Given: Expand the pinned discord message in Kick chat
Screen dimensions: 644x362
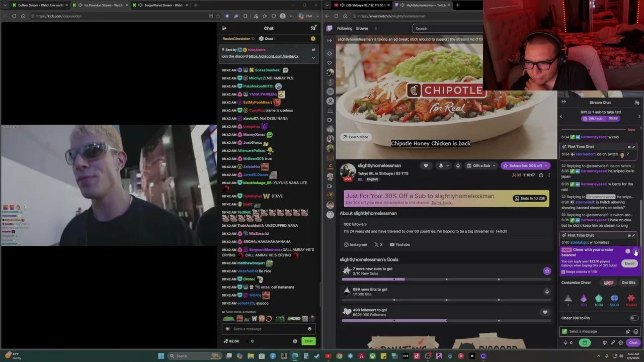Looking at the screenshot, I should coord(313,57).
